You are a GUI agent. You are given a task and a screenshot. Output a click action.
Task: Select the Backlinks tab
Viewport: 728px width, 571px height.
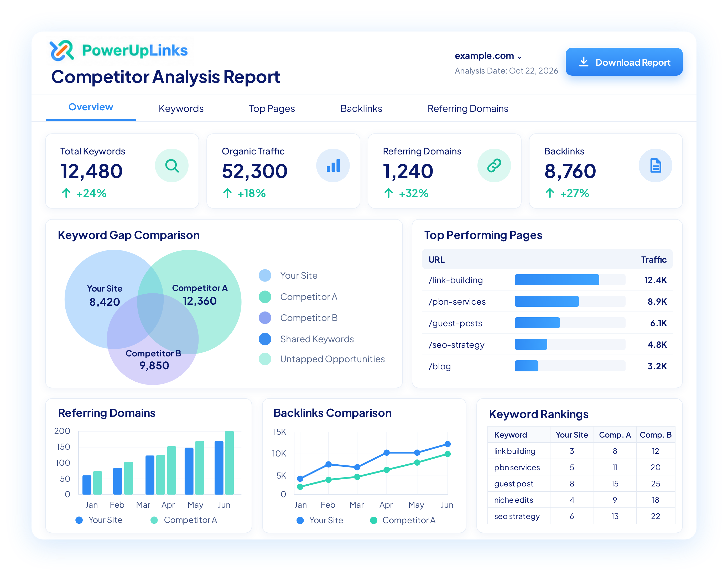[x=361, y=109]
